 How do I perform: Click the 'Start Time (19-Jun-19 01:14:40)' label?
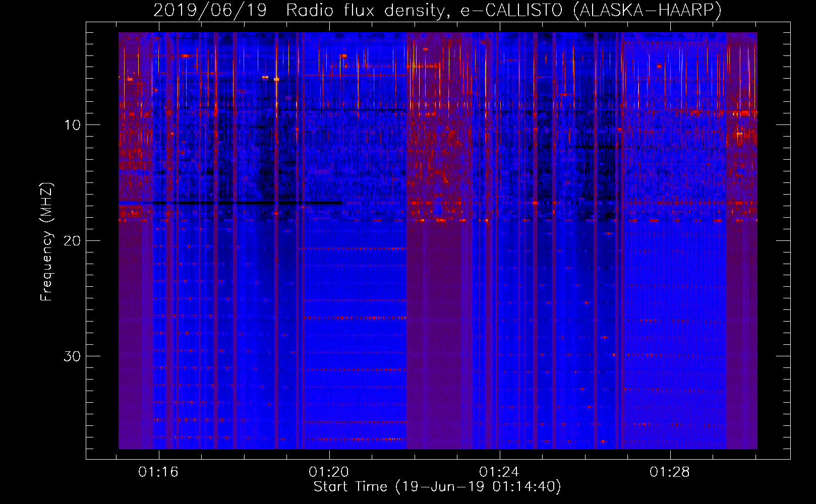[437, 487]
